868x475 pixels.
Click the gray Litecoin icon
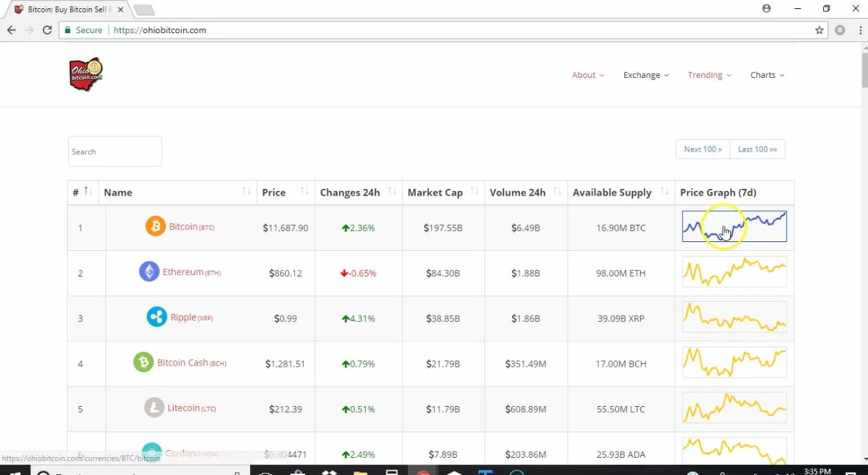[x=154, y=408]
